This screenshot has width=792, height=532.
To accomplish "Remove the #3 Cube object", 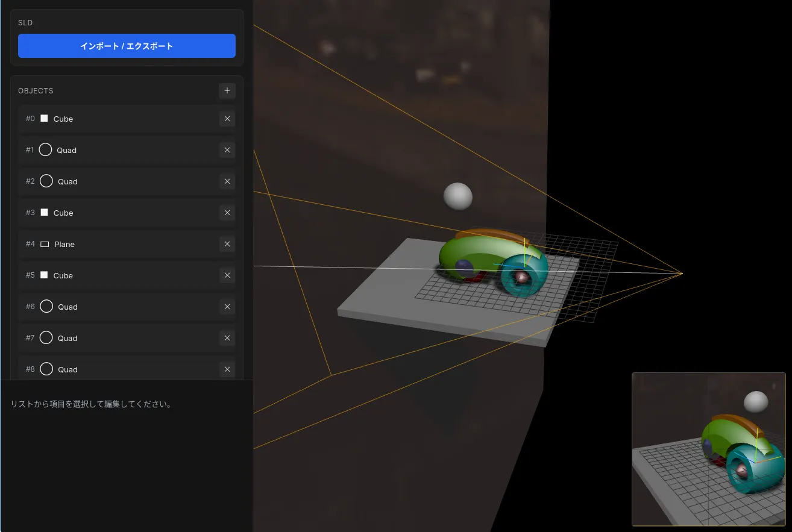I will click(x=227, y=213).
